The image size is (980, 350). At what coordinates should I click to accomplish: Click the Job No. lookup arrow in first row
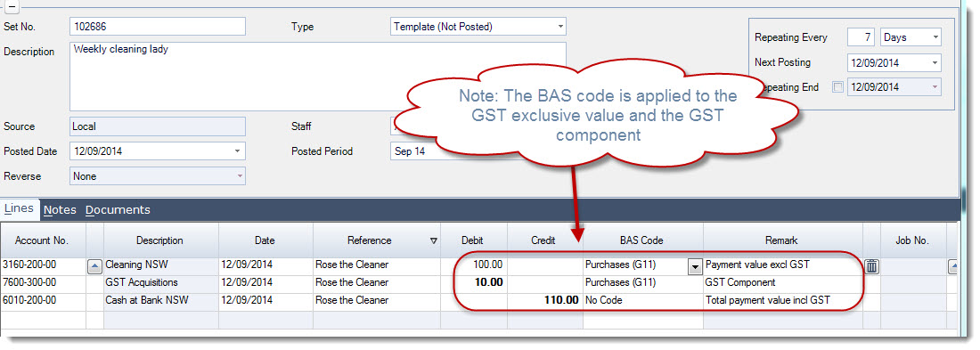[x=953, y=267]
